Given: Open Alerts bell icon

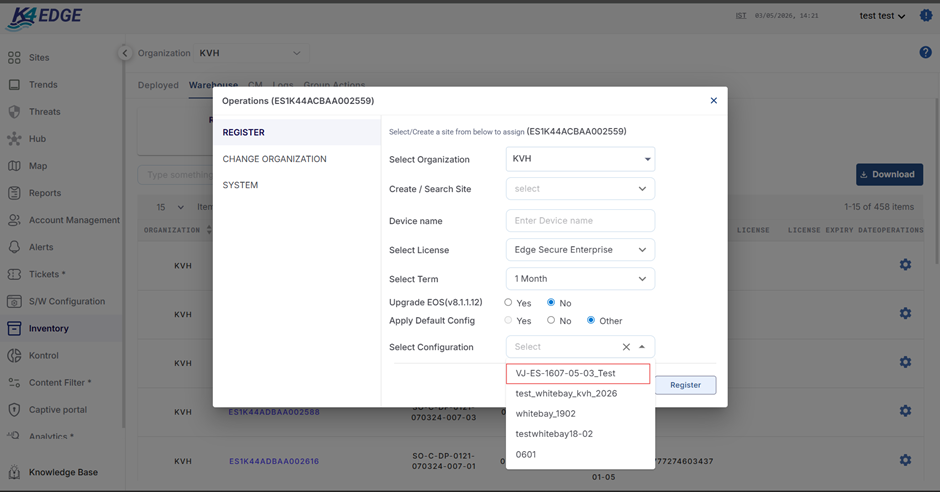Looking at the screenshot, I should tap(14, 247).
